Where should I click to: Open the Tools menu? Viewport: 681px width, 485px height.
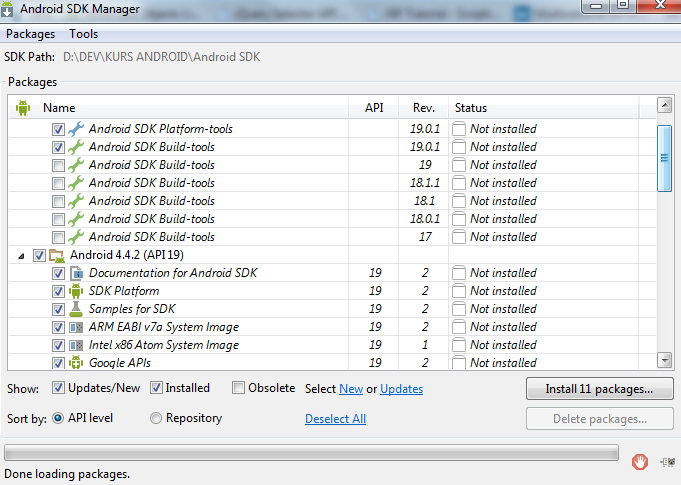83,34
